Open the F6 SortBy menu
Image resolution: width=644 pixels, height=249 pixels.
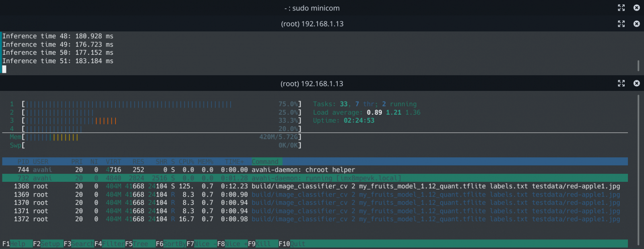pos(171,244)
